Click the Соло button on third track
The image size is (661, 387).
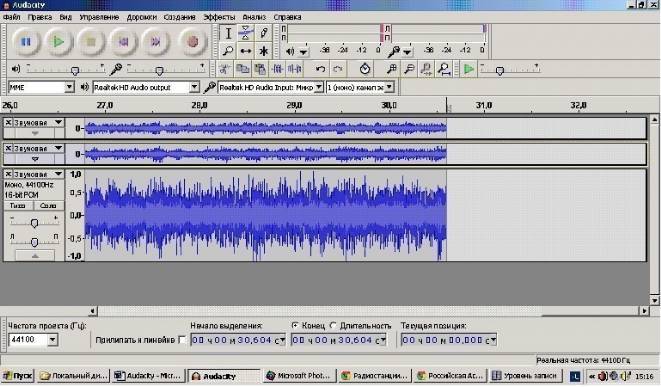48,206
